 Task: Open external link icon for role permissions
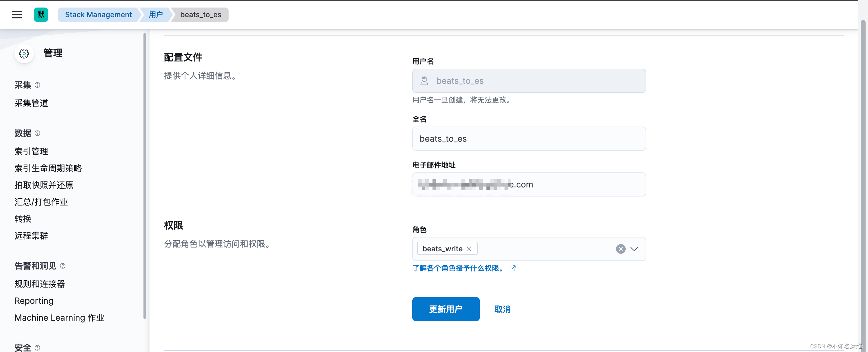coord(512,268)
